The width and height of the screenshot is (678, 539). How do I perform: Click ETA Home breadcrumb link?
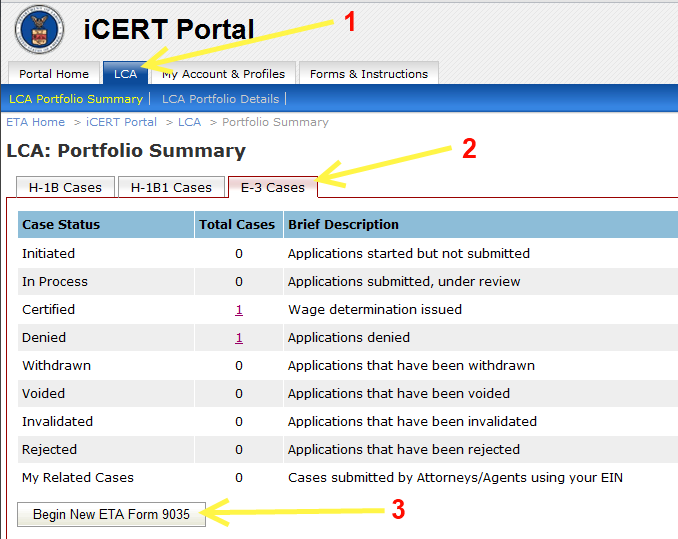35,122
